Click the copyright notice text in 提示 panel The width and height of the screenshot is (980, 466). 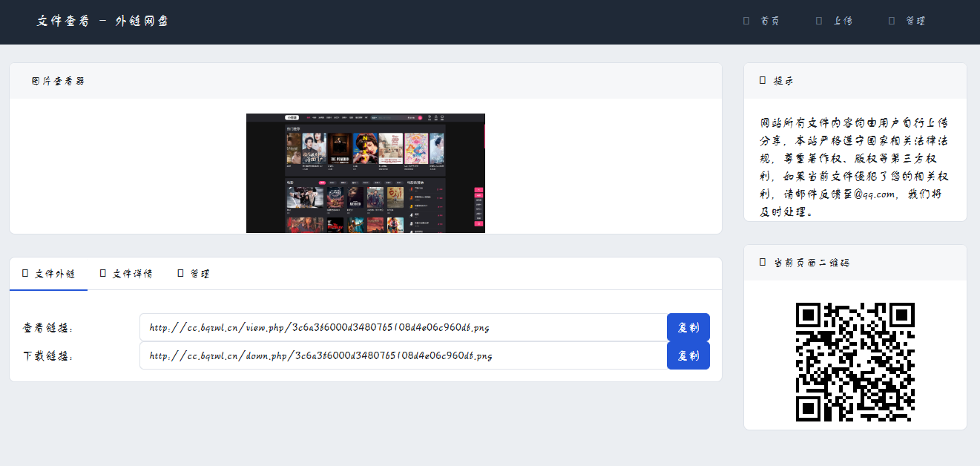tap(855, 167)
